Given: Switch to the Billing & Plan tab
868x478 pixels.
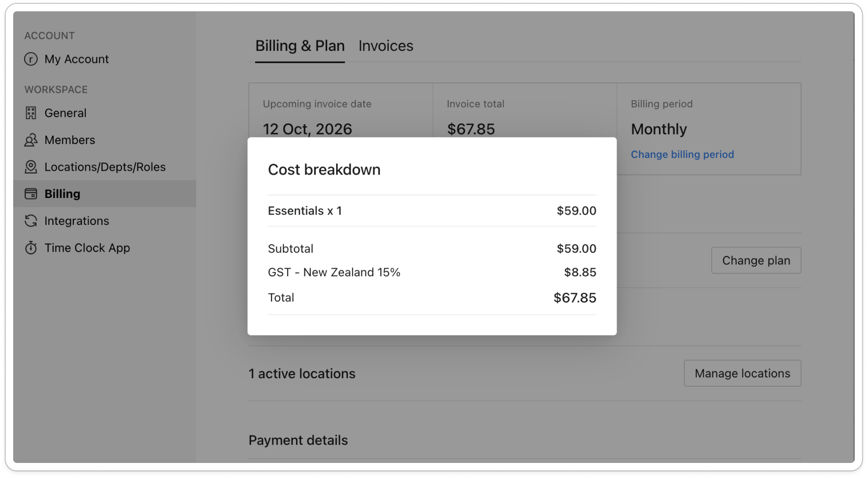Looking at the screenshot, I should (x=300, y=46).
